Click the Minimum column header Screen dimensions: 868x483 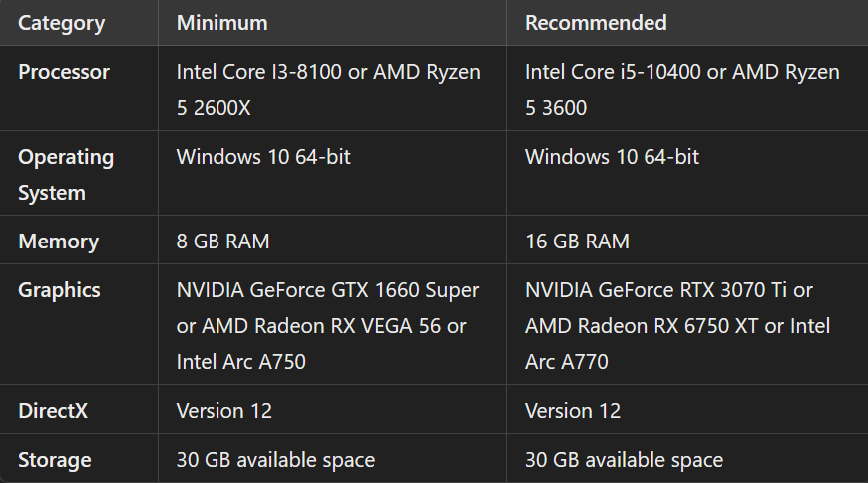(x=221, y=23)
